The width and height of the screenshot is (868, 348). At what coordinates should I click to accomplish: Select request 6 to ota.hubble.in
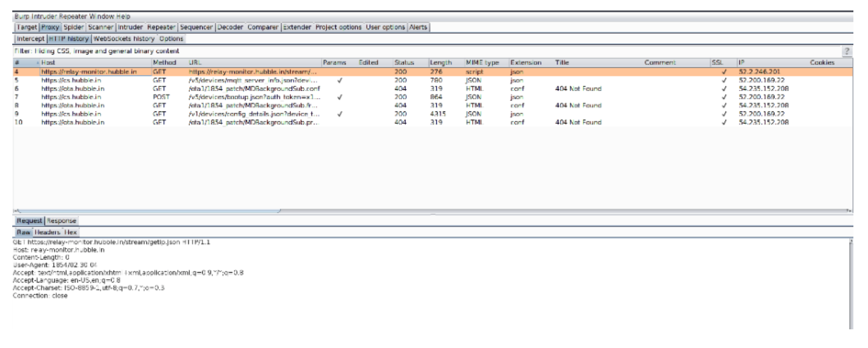[x=432, y=88]
